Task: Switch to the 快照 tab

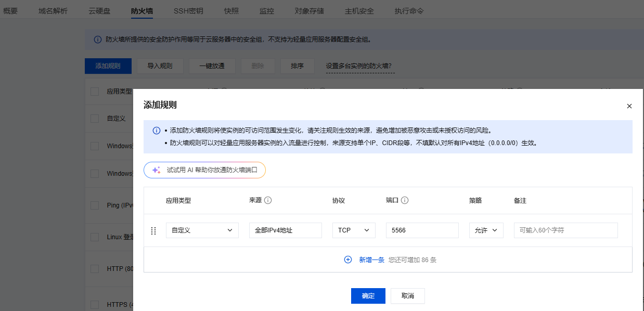Action: point(231,10)
